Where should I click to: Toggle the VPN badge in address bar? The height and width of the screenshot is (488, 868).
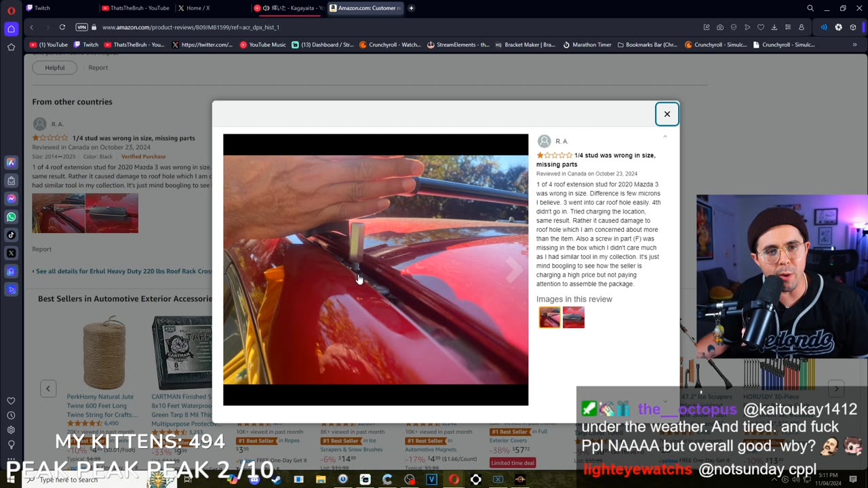(x=82, y=27)
